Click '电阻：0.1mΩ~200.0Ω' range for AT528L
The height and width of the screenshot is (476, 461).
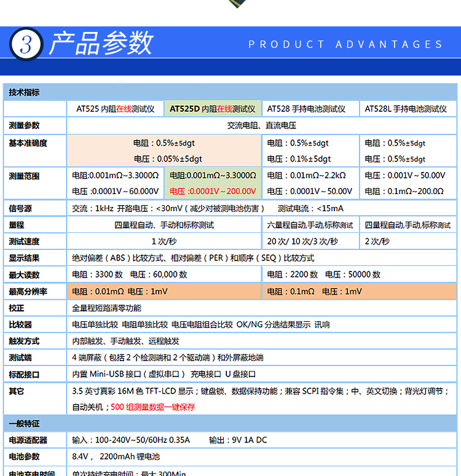[x=404, y=191]
